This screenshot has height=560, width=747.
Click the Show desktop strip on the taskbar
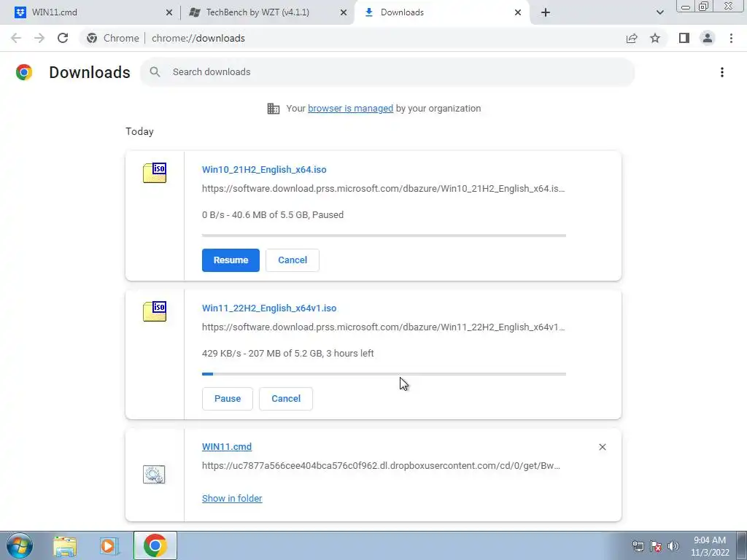point(742,545)
